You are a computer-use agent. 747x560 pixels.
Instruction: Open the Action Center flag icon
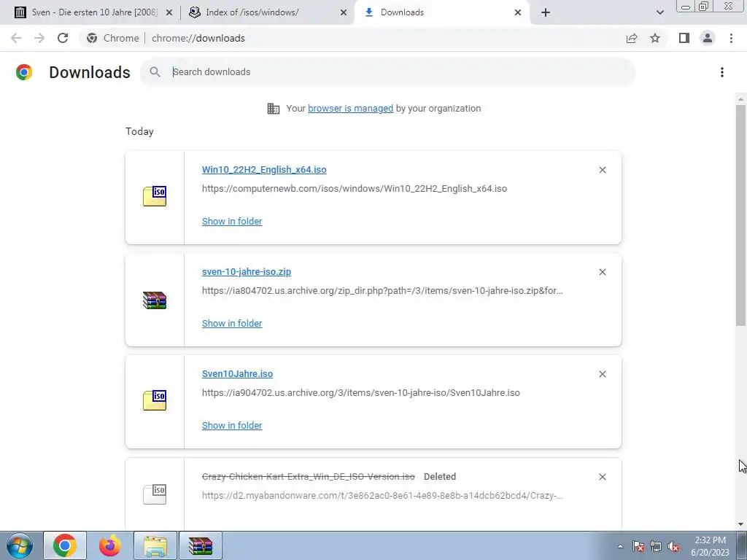click(x=638, y=547)
